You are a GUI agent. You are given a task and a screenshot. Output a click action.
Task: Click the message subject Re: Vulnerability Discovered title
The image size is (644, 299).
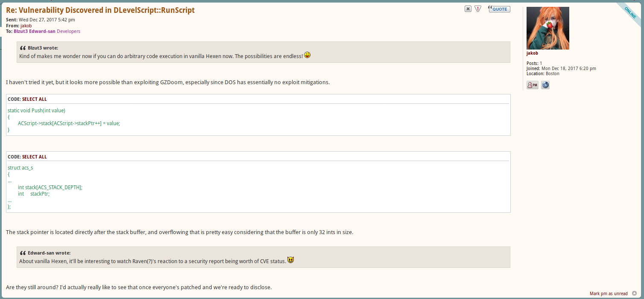coord(99,10)
